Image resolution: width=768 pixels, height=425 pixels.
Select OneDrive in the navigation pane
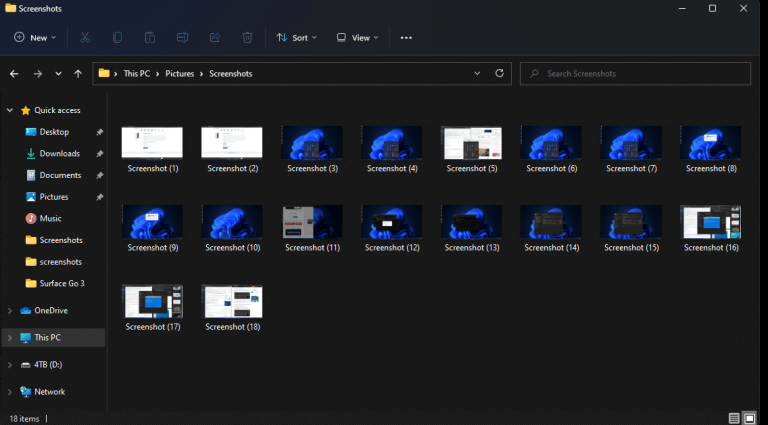click(x=51, y=311)
